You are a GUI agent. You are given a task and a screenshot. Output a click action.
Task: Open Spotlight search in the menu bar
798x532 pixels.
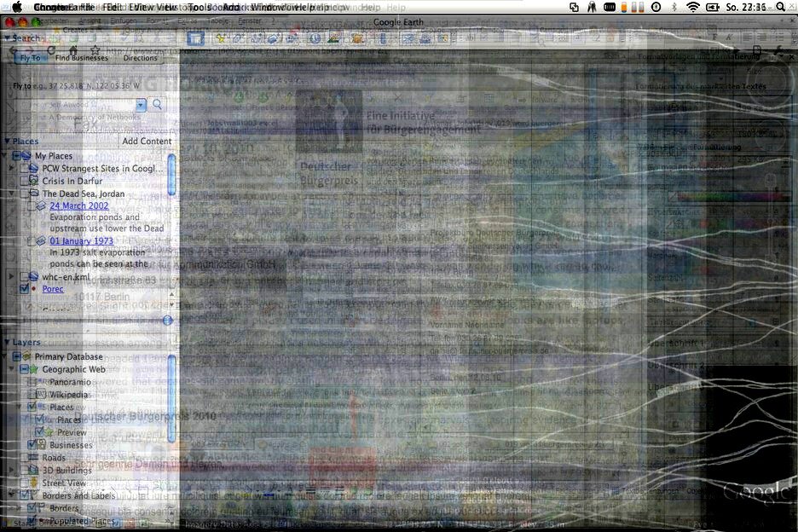pos(780,7)
